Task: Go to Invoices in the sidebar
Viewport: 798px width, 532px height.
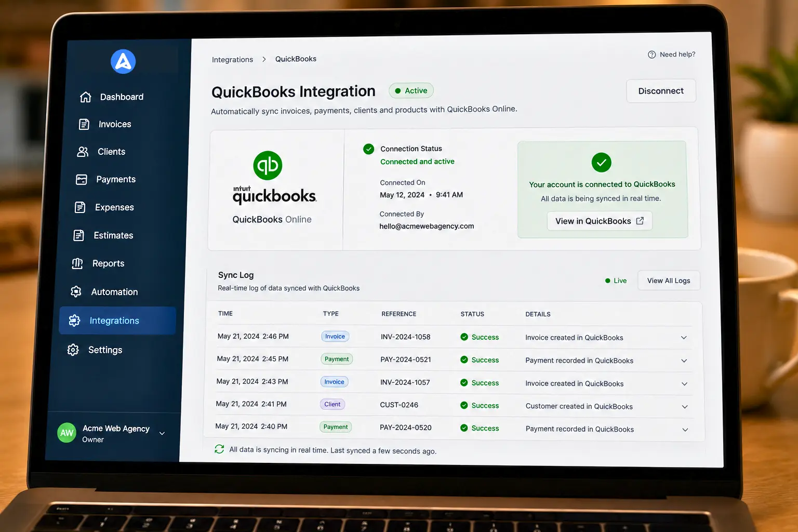Action: click(x=115, y=124)
